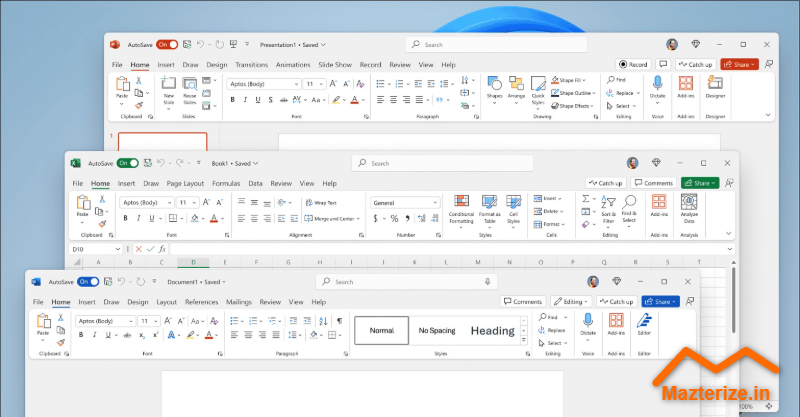Click the Name Box showing D10

point(95,249)
